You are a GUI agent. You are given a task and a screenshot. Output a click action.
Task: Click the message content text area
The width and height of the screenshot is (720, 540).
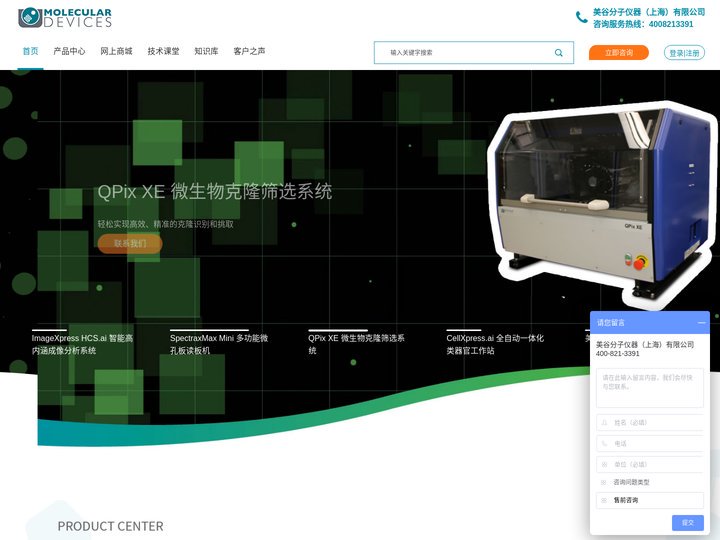click(x=649, y=388)
